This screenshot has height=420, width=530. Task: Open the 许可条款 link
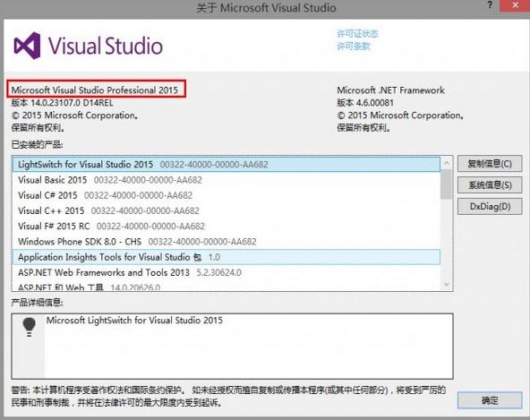pos(354,46)
